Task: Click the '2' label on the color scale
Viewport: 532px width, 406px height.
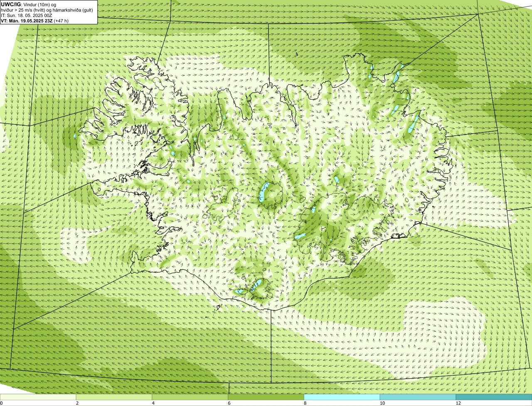Action: 77,403
